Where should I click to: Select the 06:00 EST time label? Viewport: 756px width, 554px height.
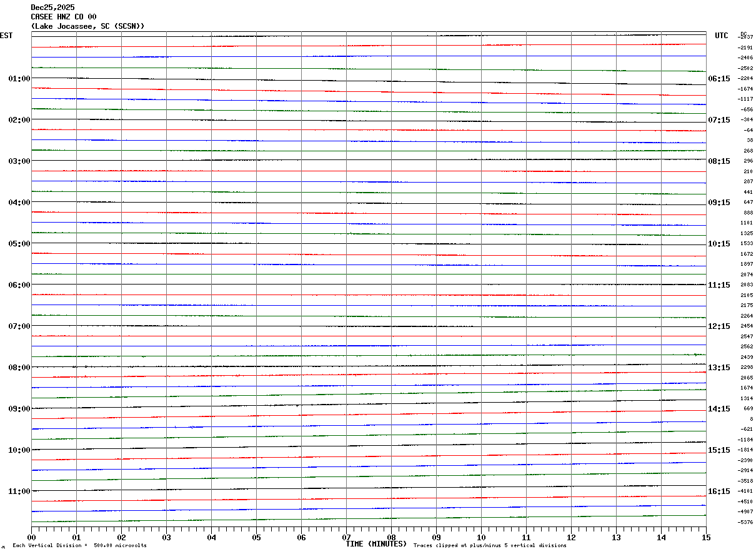pyautogui.click(x=19, y=285)
